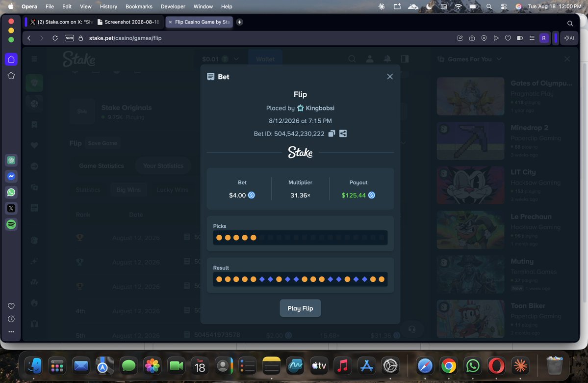Select Your Statistics tab
Image resolution: width=588 pixels, height=383 pixels.
pyautogui.click(x=163, y=165)
